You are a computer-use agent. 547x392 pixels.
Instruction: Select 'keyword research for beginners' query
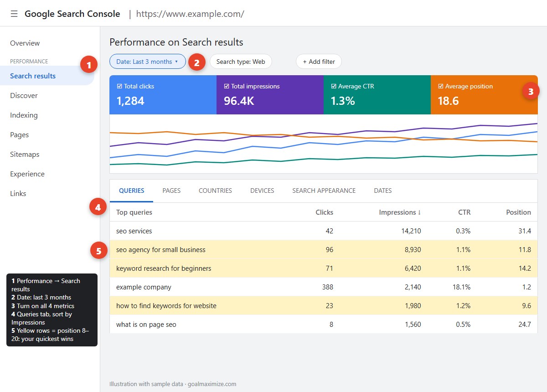324,268
